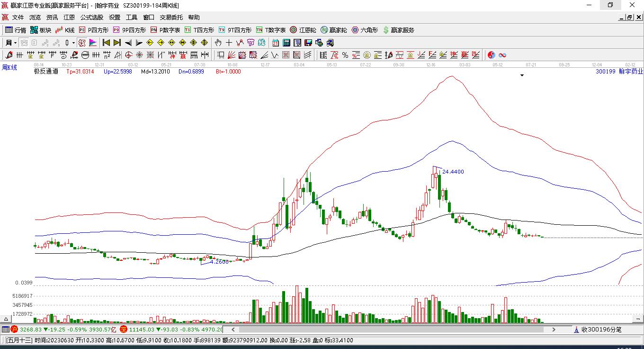Activate the crosshair tool
Image resolution: width=644 pixels, height=349 pixels.
pyautogui.click(x=229, y=42)
